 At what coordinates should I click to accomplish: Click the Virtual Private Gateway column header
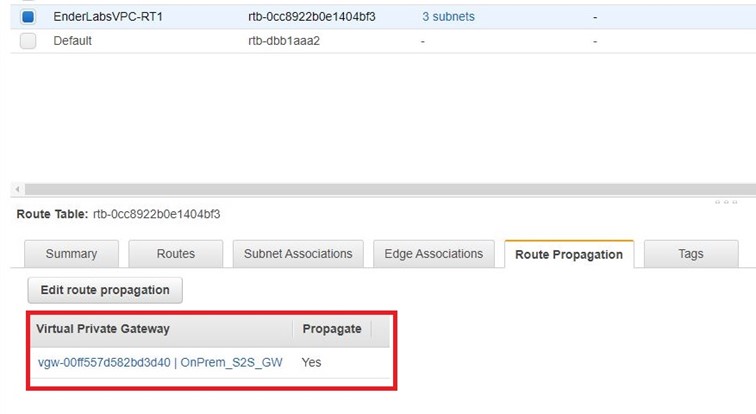click(103, 328)
